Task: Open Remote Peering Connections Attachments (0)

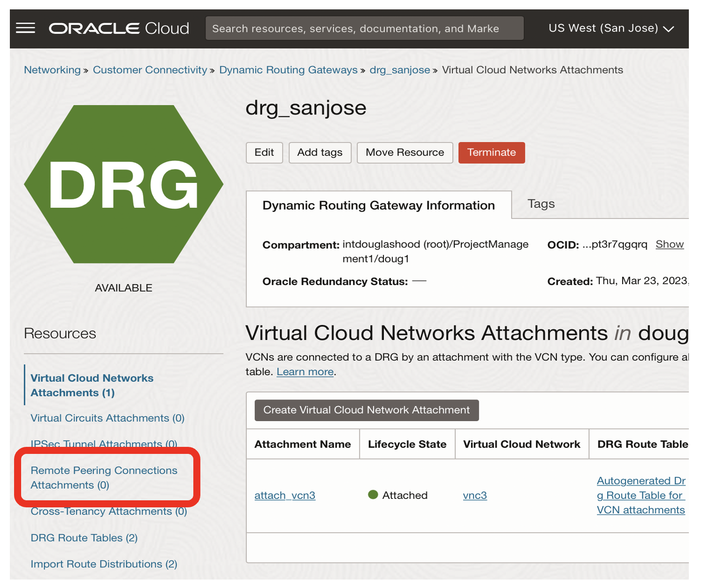Action: (x=104, y=478)
